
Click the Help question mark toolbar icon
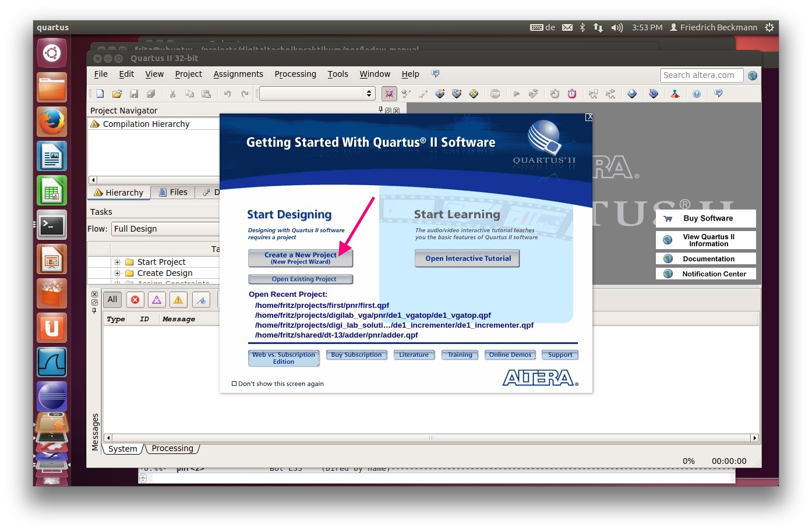pos(697,94)
